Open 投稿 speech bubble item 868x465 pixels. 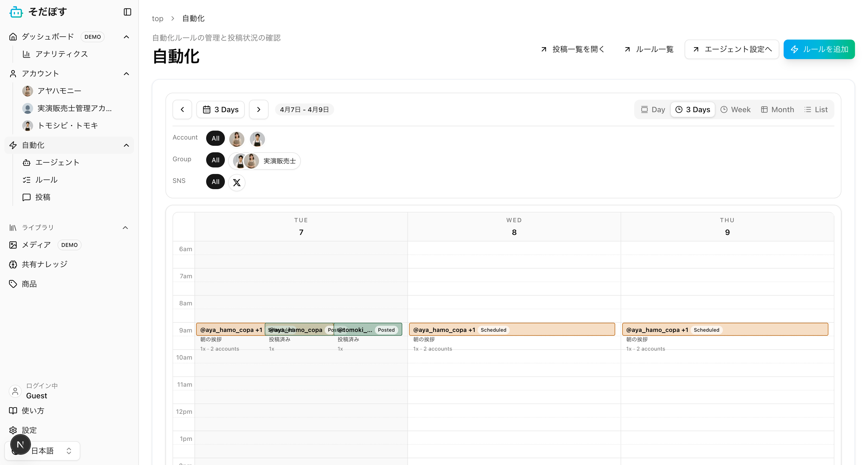(43, 197)
